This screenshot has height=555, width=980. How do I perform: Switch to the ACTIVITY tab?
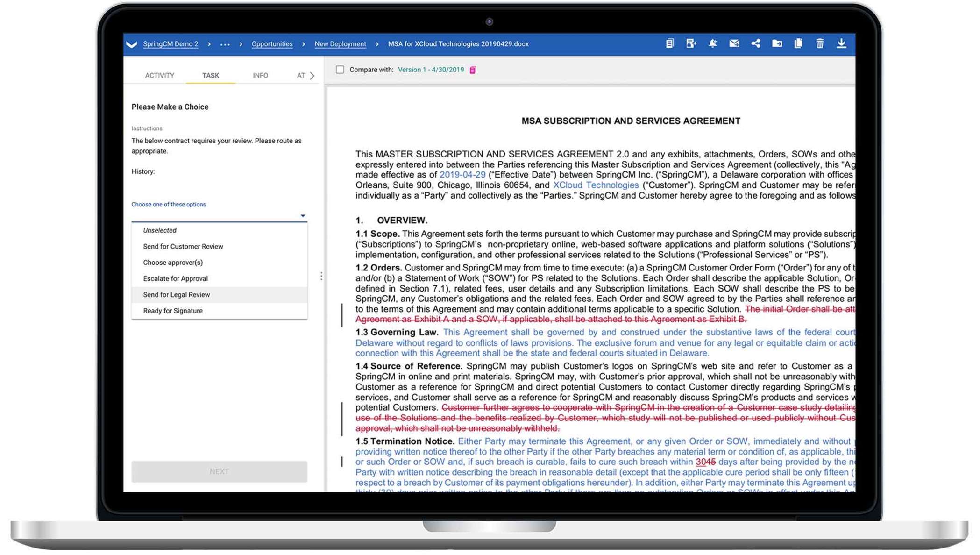coord(160,75)
